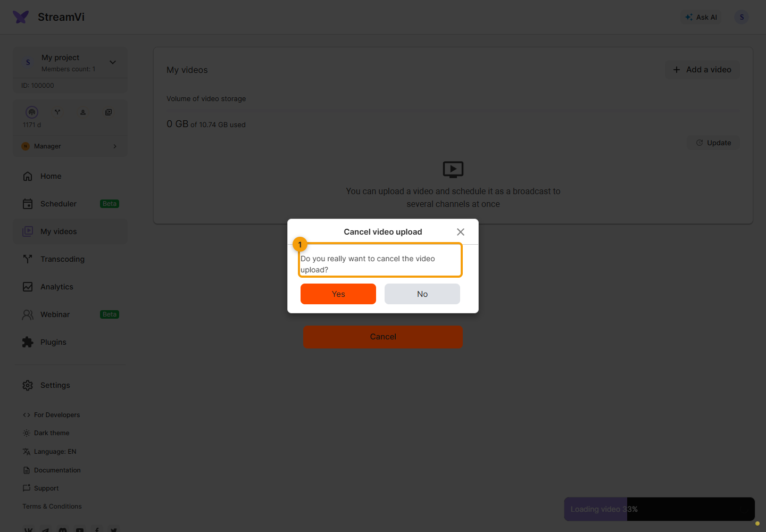Open the Webinar page
This screenshot has height=532, width=766.
[x=70, y=314]
